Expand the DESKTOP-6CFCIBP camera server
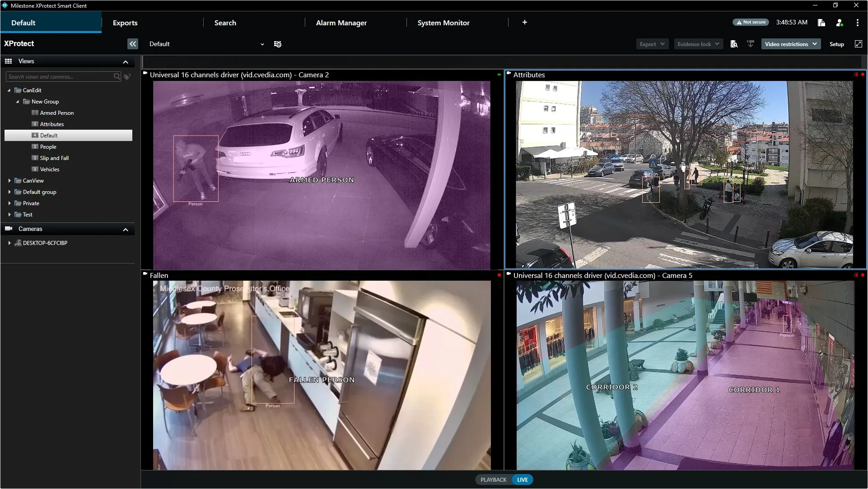The width and height of the screenshot is (868, 489). point(9,243)
